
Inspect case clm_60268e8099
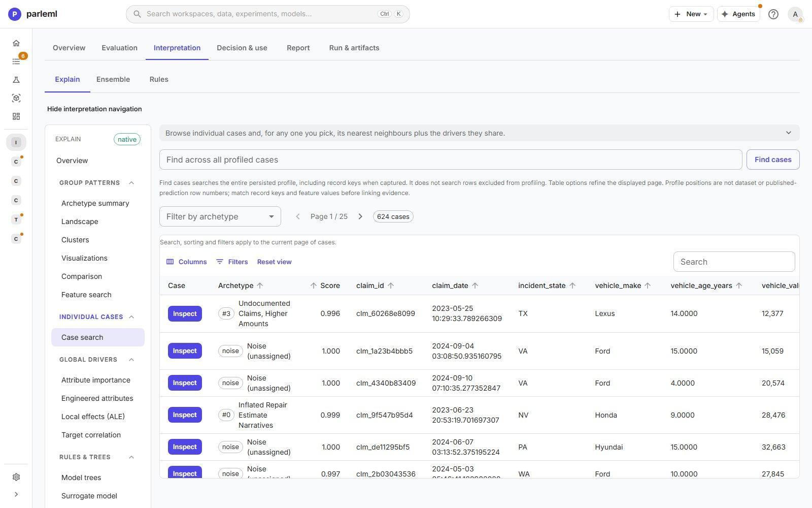pyautogui.click(x=185, y=313)
